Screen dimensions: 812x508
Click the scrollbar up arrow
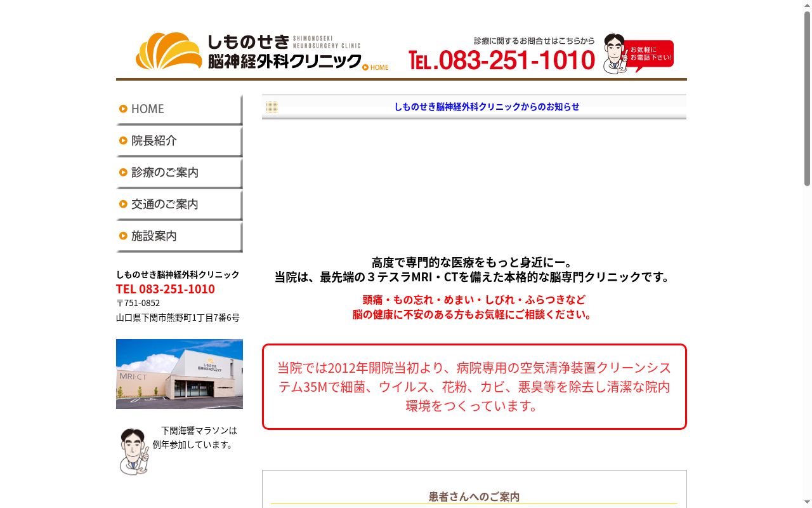tap(807, 5)
